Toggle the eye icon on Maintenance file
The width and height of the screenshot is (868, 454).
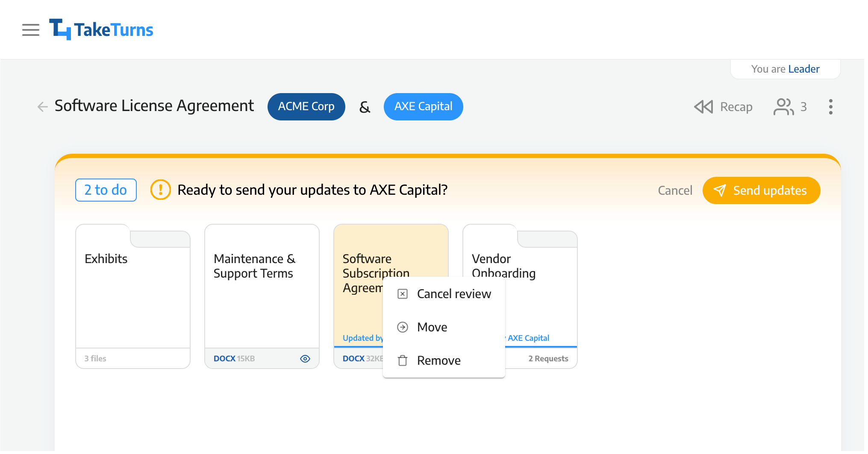pos(305,359)
